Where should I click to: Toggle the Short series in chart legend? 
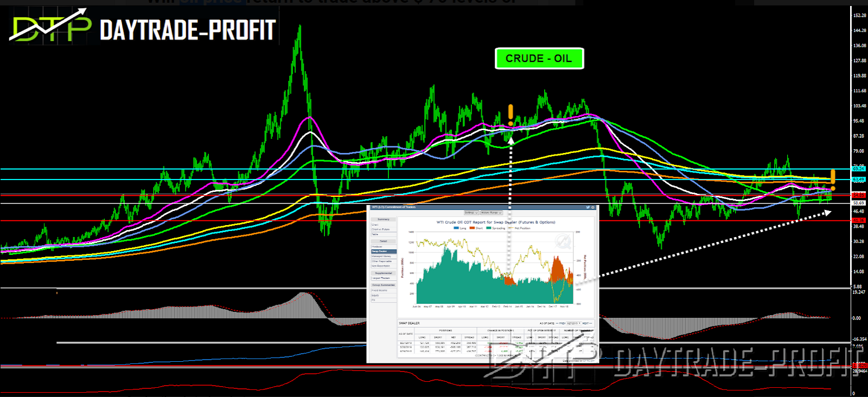click(476, 228)
